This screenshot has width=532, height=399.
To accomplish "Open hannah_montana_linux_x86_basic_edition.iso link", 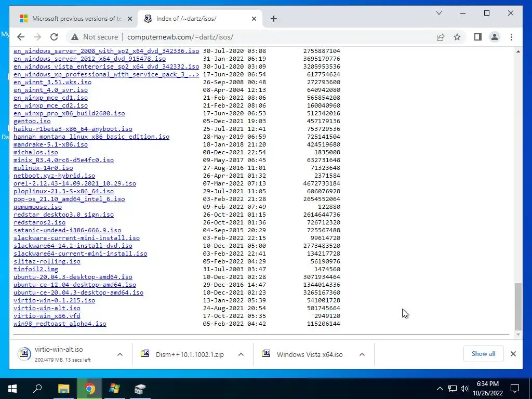I will click(x=91, y=137).
